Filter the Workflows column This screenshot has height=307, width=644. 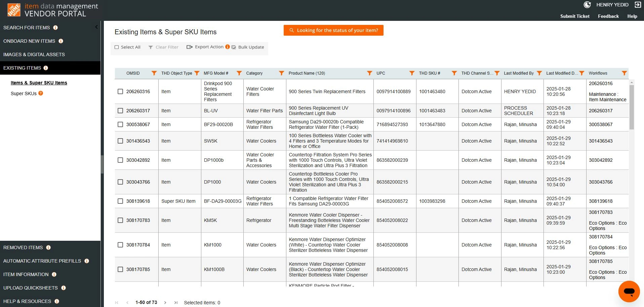coord(624,73)
